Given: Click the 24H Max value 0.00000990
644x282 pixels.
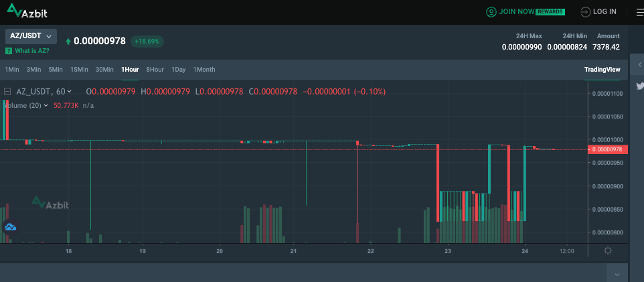Looking at the screenshot, I should click(522, 48).
